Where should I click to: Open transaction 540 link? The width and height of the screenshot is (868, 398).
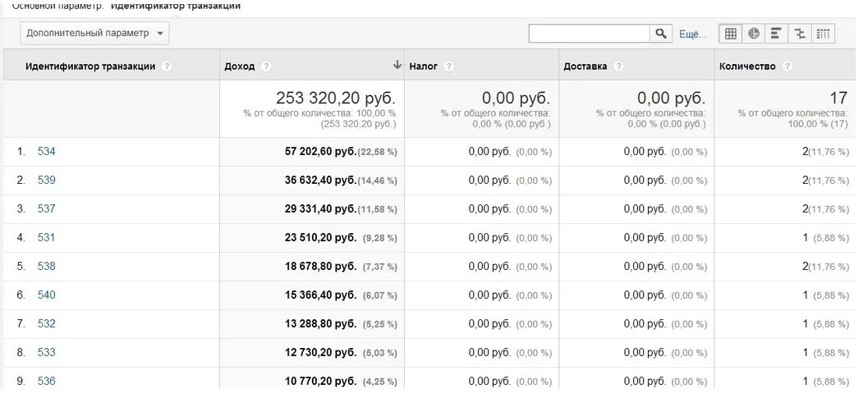47,295
